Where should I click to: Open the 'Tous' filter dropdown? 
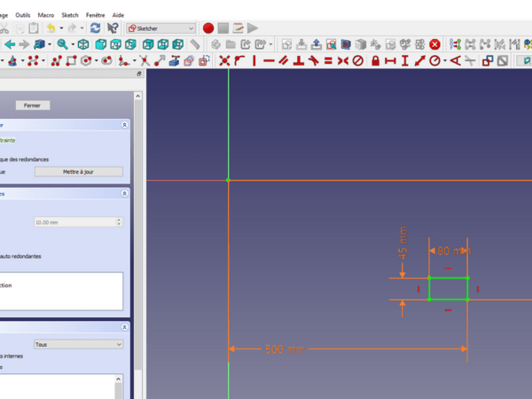pos(78,344)
